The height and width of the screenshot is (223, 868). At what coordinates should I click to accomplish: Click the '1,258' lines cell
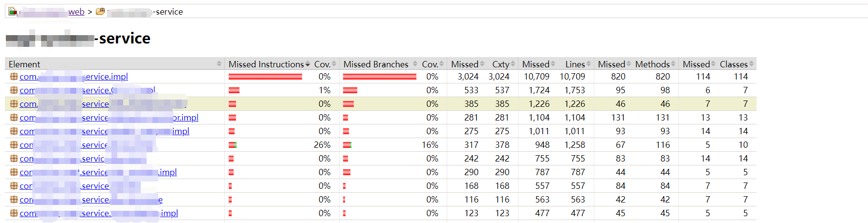pyautogui.click(x=575, y=145)
